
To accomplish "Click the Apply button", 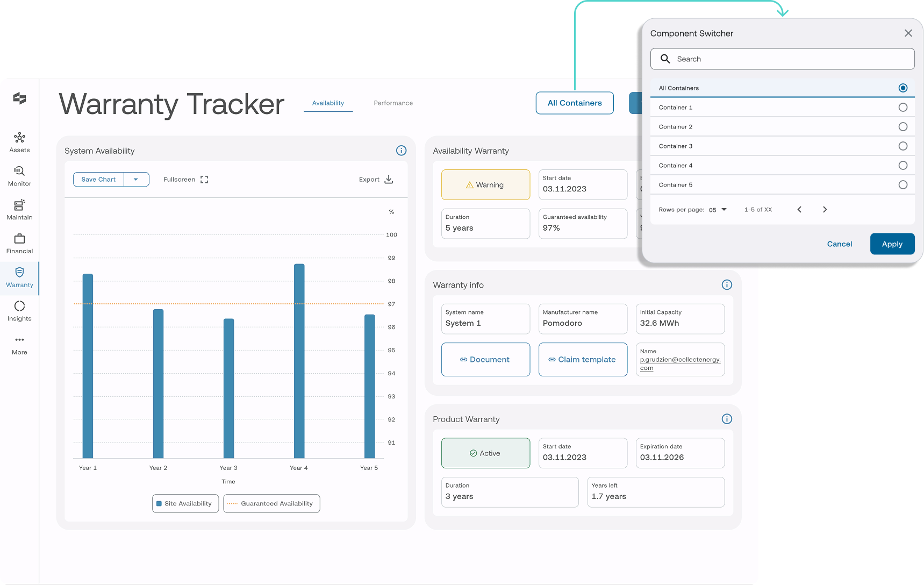I will coord(892,244).
